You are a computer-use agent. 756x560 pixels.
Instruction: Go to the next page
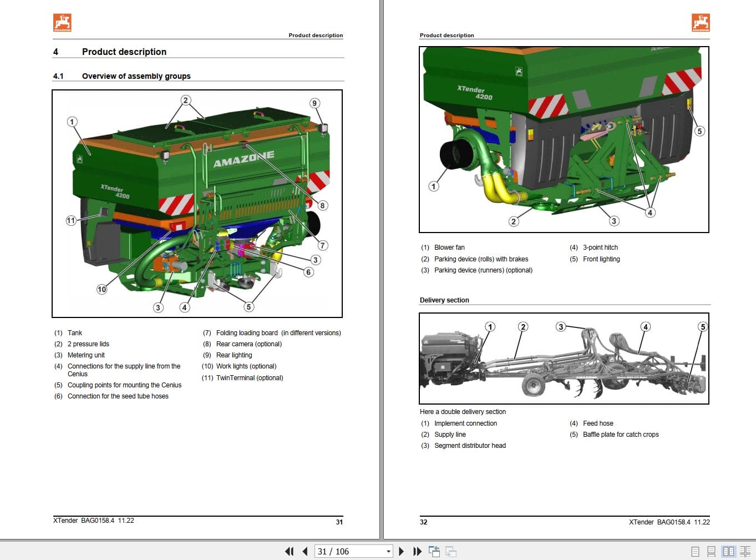pyautogui.click(x=402, y=551)
